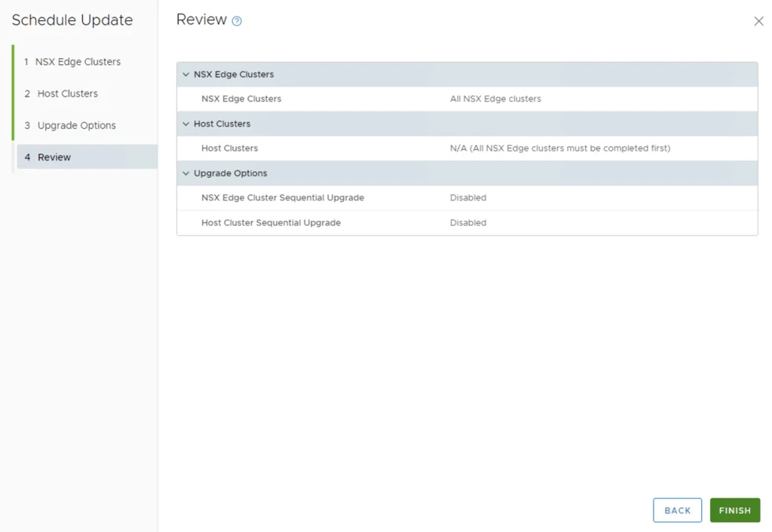Go to step 3 Upgrade Options
This screenshot has width=772, height=532.
(x=70, y=126)
